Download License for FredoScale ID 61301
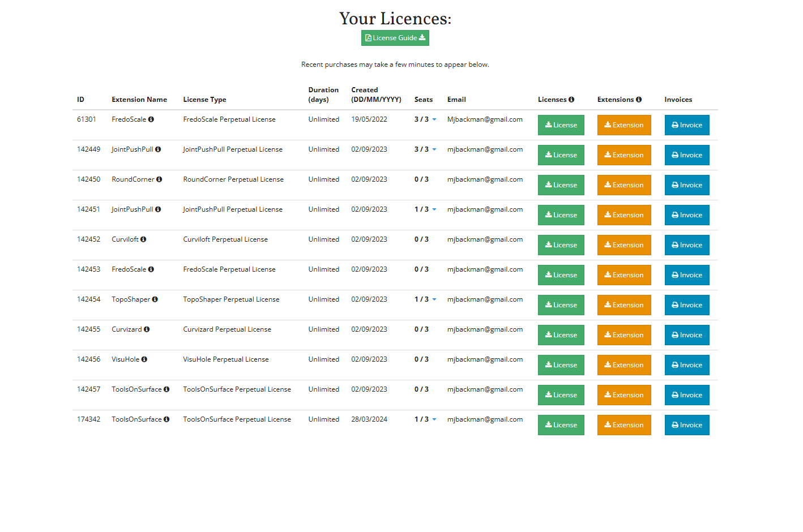The width and height of the screenshot is (803, 532). coord(561,125)
